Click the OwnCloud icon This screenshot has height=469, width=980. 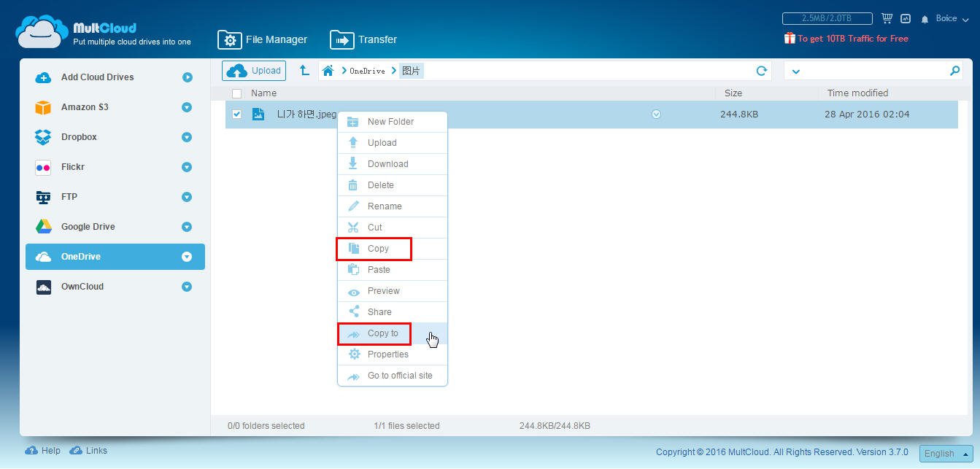coord(43,287)
